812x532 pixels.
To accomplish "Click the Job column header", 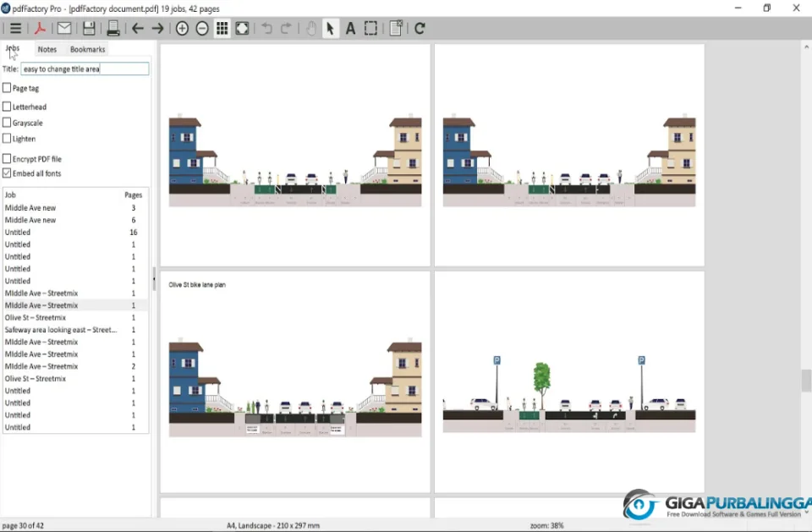I will pos(10,195).
